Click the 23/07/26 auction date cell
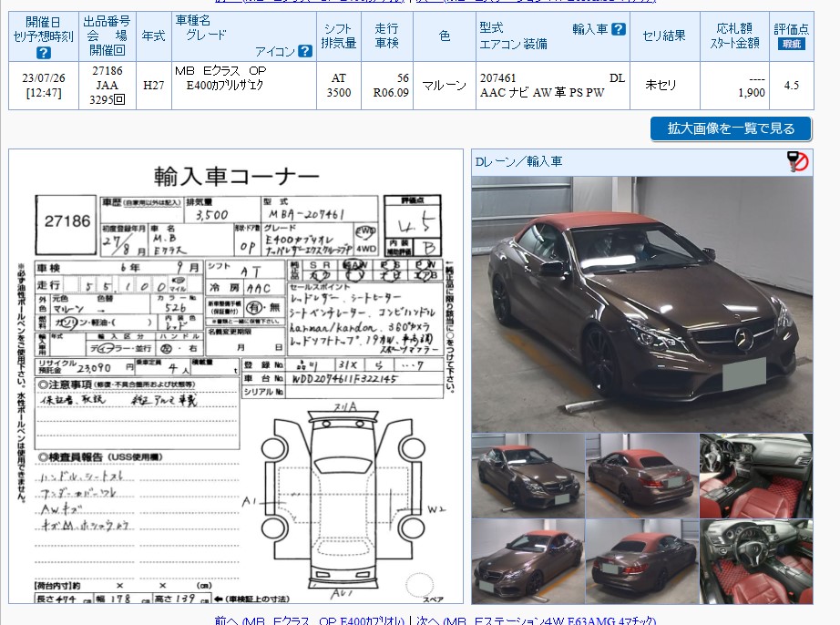The image size is (840, 625). [44, 86]
